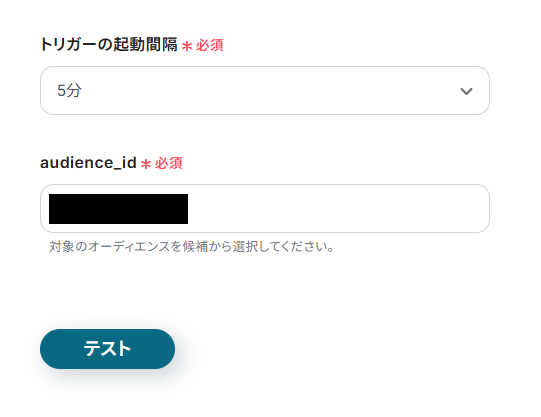The width and height of the screenshot is (541, 417).
Task: Click the helper text 対象のオーディエンスを候補から選択してください
Action: (x=191, y=247)
